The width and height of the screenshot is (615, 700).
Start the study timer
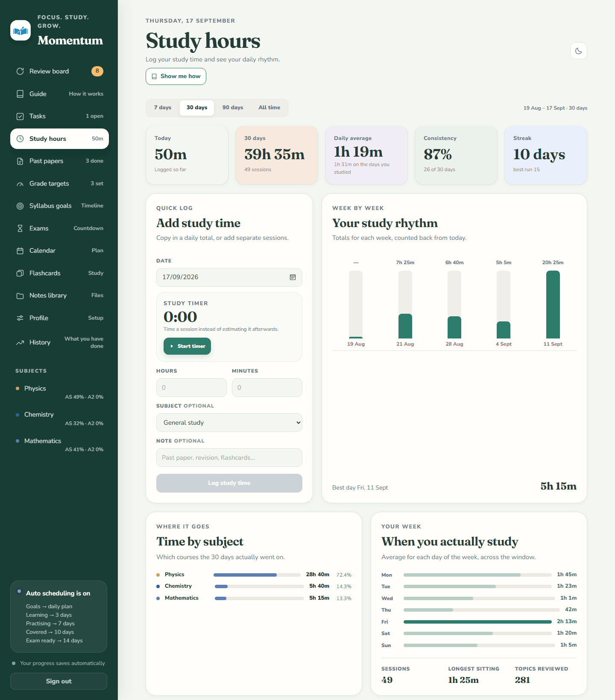coord(187,346)
